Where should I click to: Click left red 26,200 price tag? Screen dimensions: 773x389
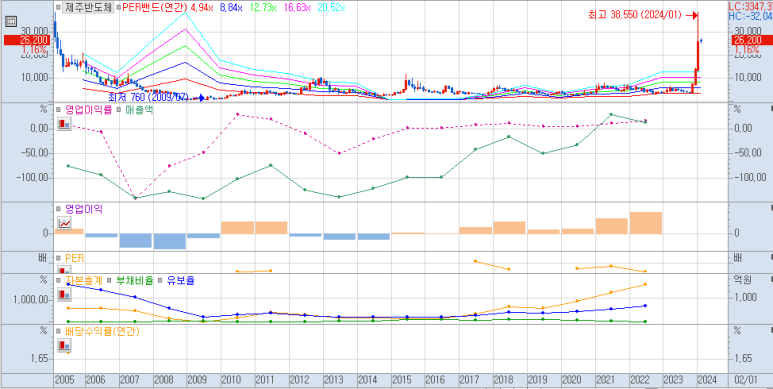coord(26,40)
